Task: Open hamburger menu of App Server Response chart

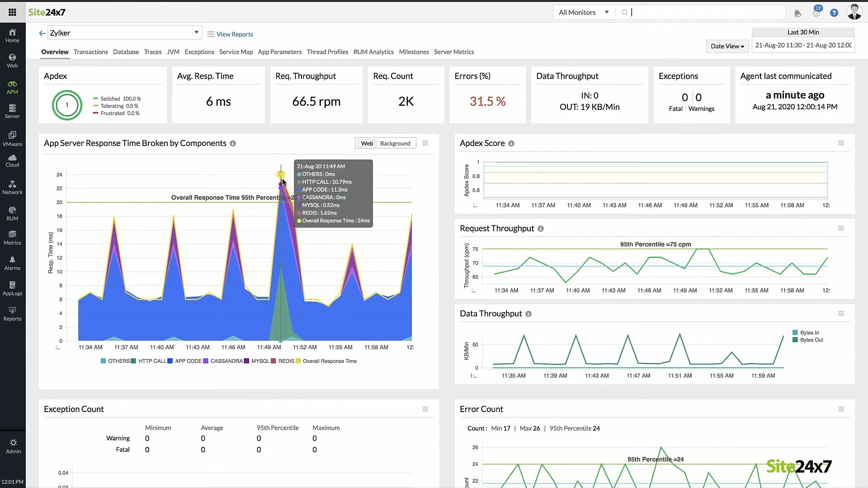Action: [425, 143]
